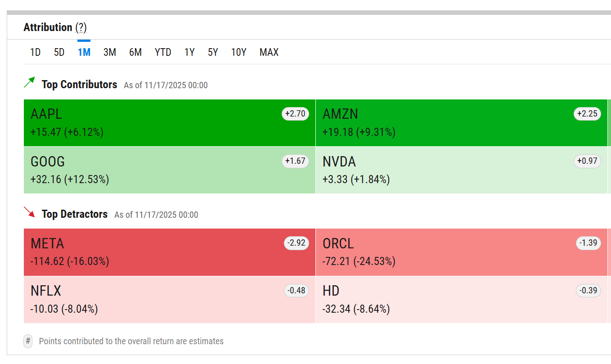Click the # footnote icon badge
The width and height of the screenshot is (611, 364).
pyautogui.click(x=28, y=341)
